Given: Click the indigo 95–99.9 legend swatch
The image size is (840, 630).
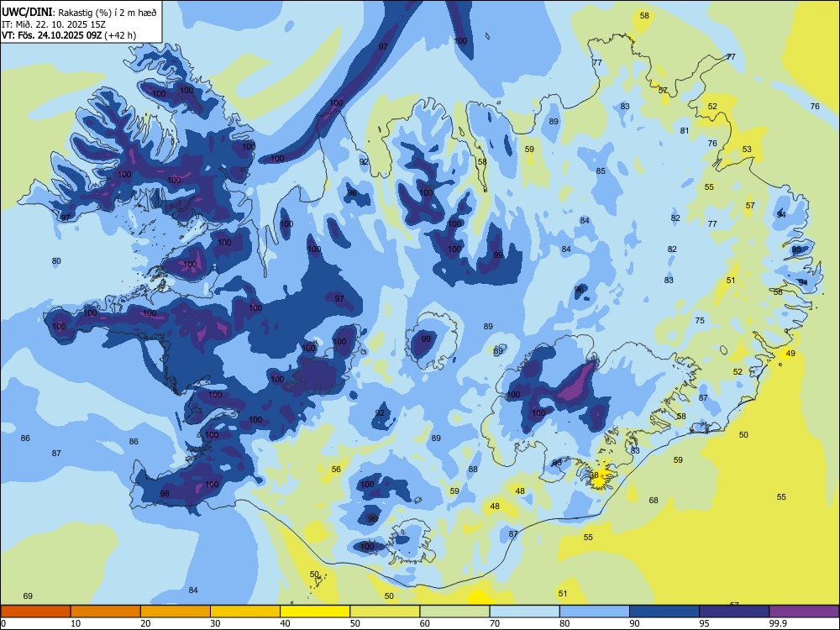Looking at the screenshot, I should (x=734, y=612).
